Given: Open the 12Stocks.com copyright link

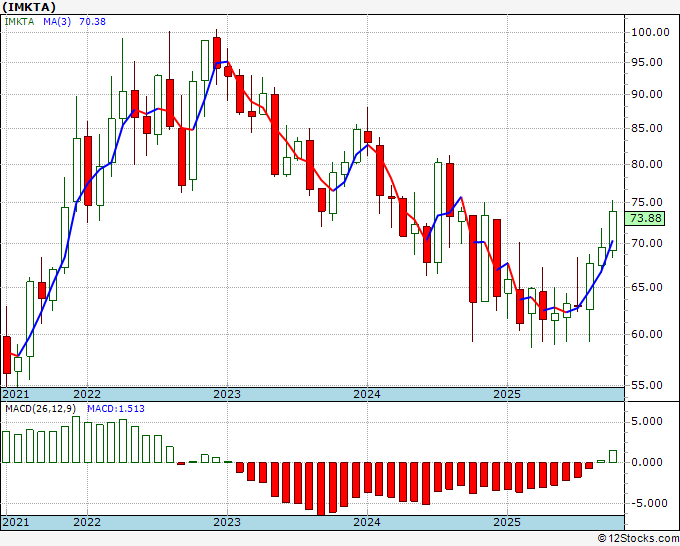Looking at the screenshot, I should point(638,539).
